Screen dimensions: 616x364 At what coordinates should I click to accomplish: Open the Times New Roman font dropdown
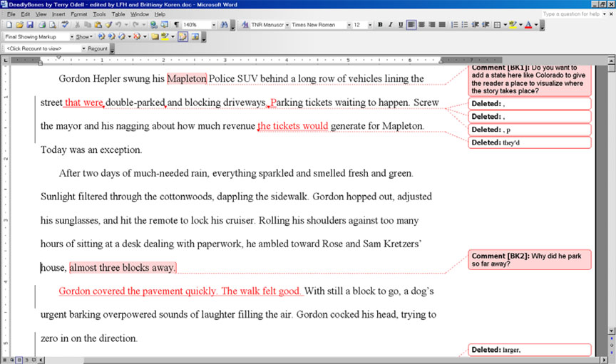[x=349, y=25]
